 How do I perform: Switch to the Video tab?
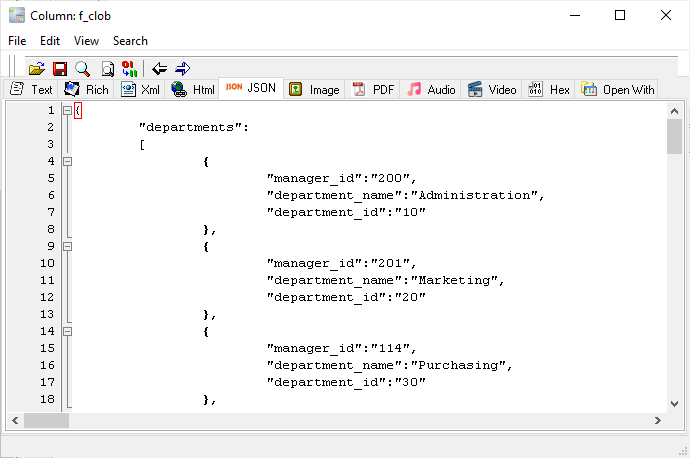(x=492, y=89)
